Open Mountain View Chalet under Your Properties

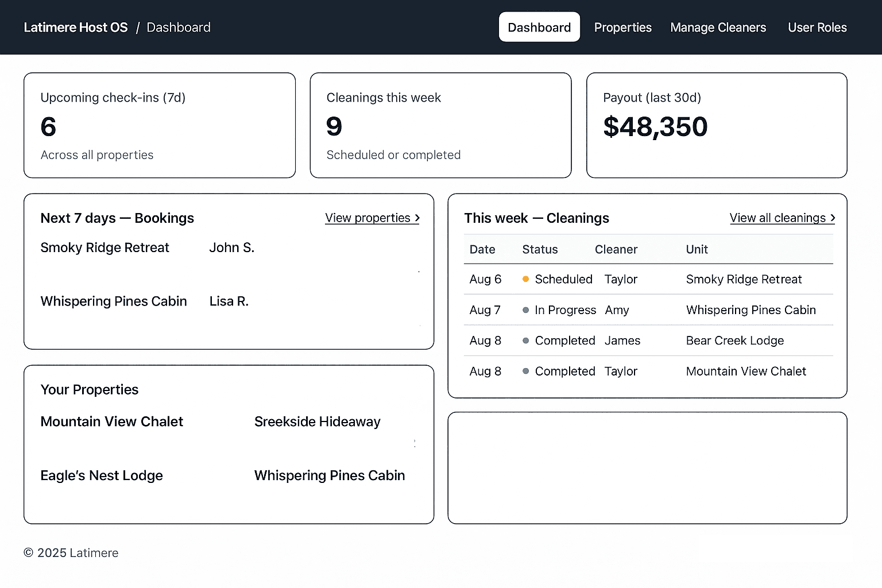click(111, 421)
